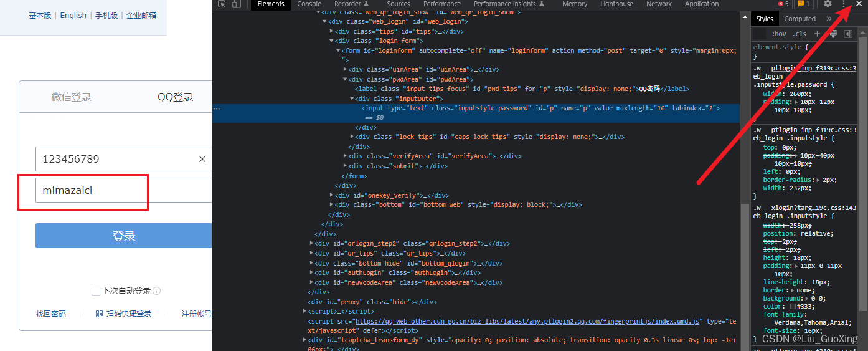Expand the div id="qrlogin_step2" node

click(311, 243)
